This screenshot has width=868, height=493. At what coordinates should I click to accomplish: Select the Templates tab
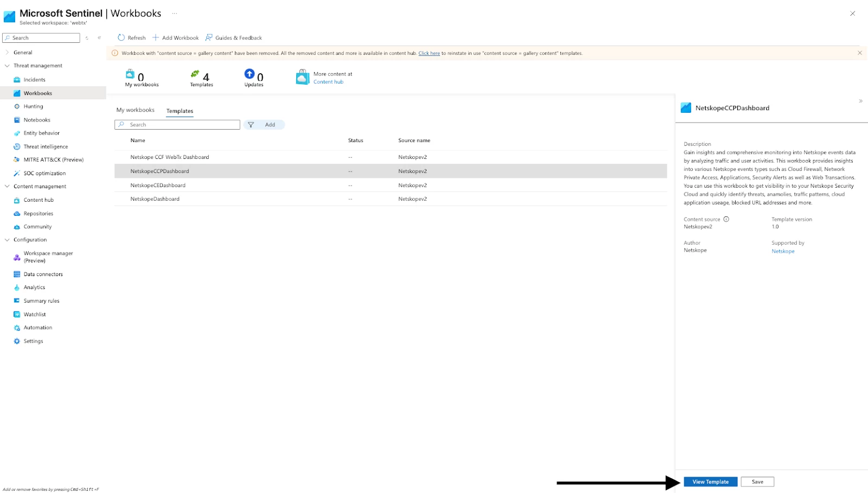180,111
